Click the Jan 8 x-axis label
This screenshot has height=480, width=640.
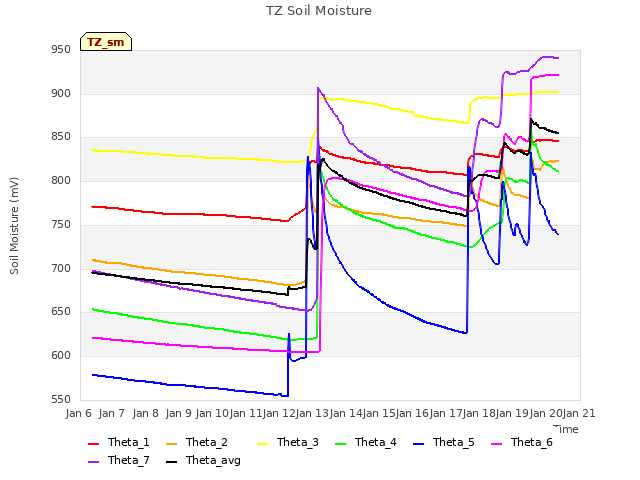[146, 413]
